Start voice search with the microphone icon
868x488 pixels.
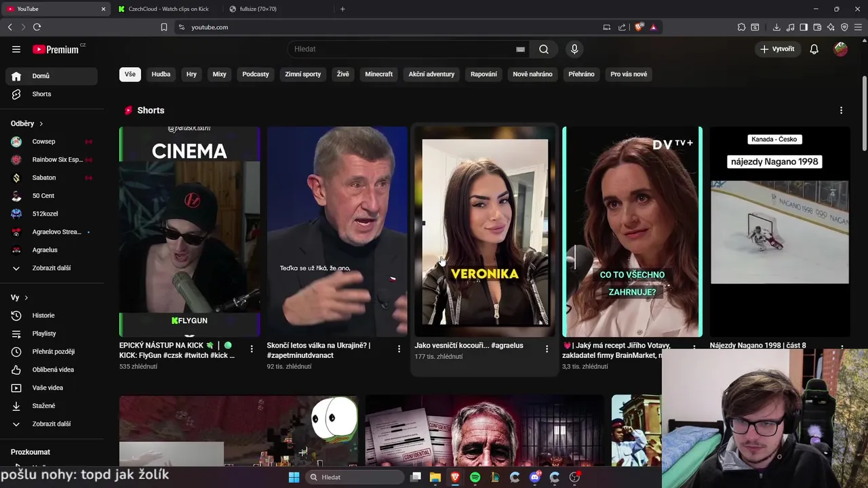coord(574,49)
